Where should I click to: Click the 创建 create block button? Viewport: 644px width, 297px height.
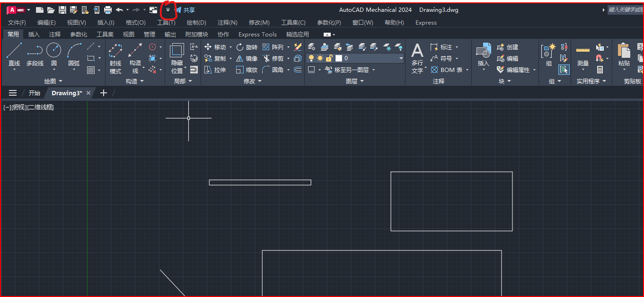click(508, 47)
